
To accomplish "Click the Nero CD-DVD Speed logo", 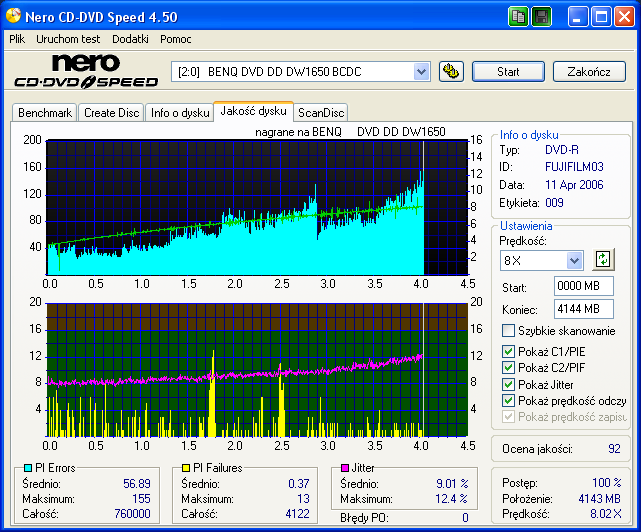I will click(x=86, y=72).
